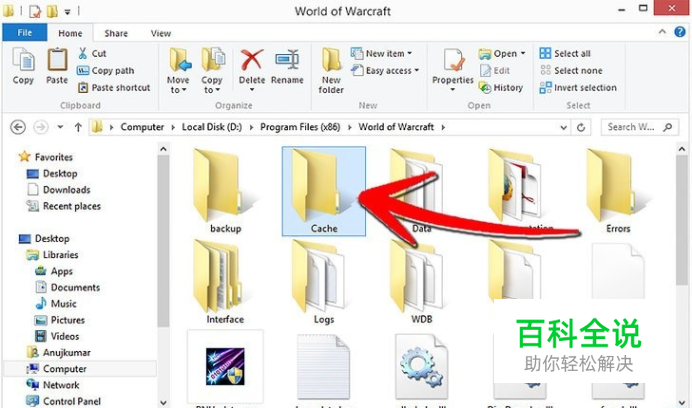692x408 pixels.
Task: Go up one folder level
Action: pyautogui.click(x=78, y=127)
